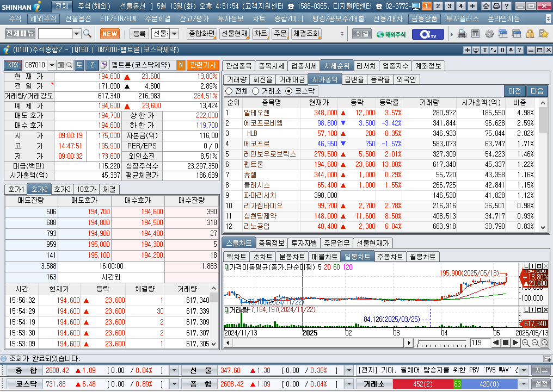Open the 거래소 452(2) status bar dropdown
The image size is (553, 392).
[524, 384]
